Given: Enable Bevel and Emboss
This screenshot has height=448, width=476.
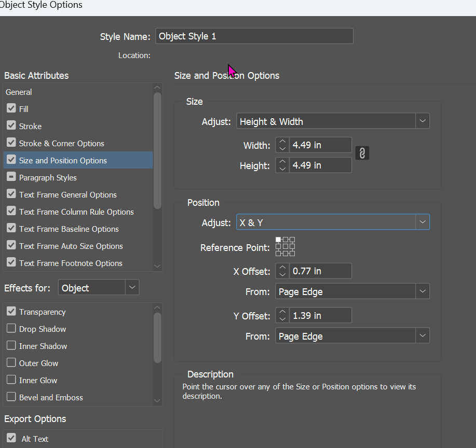Looking at the screenshot, I should click(11, 397).
